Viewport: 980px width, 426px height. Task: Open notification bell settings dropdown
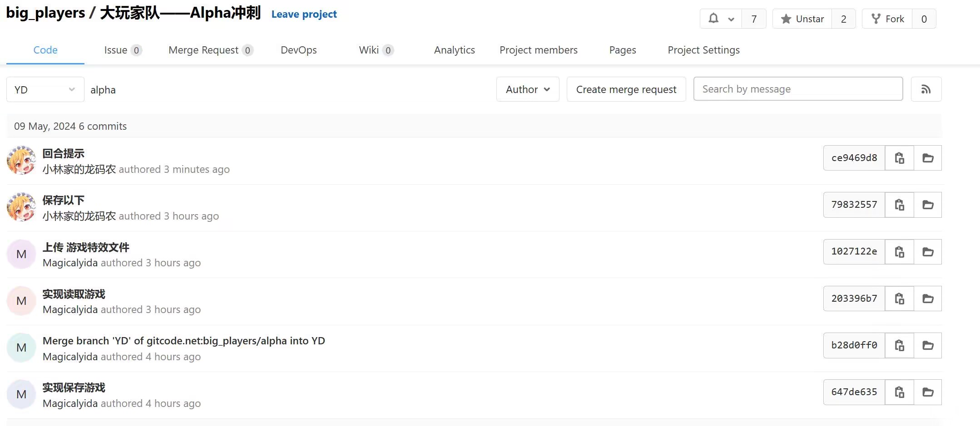(721, 19)
